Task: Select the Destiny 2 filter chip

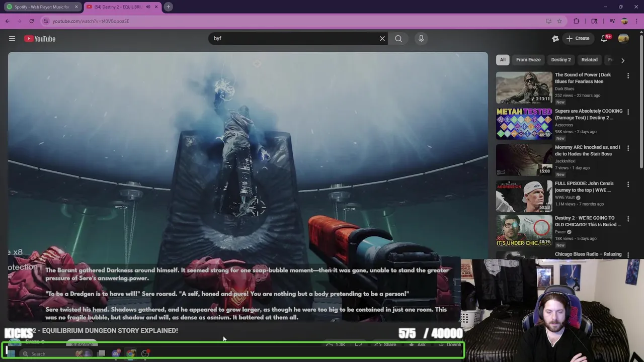Action: click(561, 60)
